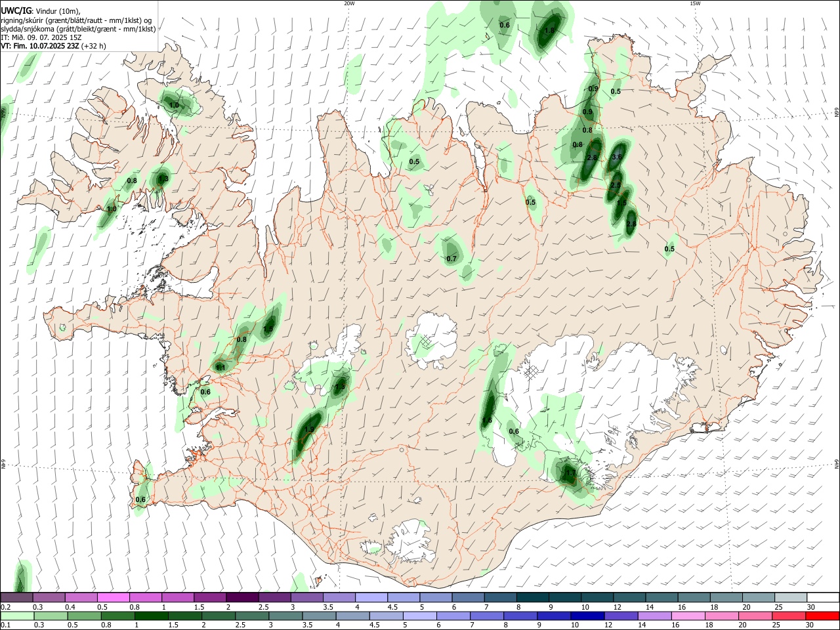Pick the blue 8 swatch in lower scale

point(520,616)
